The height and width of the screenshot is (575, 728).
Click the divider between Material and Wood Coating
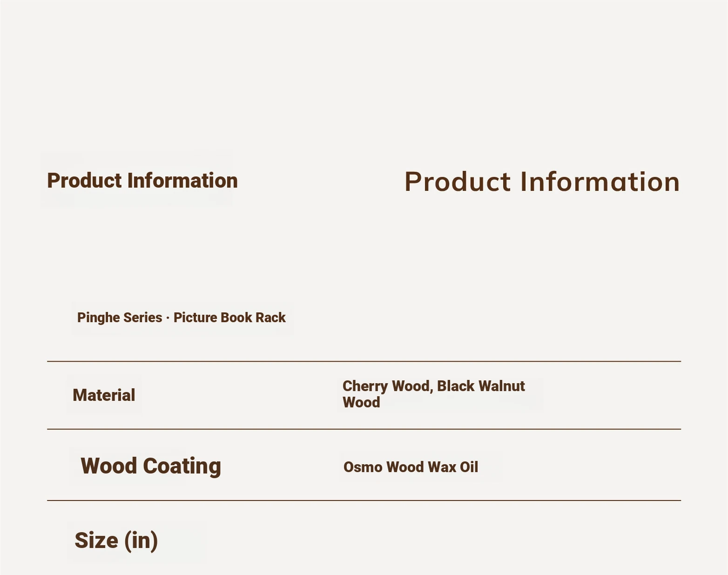(364, 429)
